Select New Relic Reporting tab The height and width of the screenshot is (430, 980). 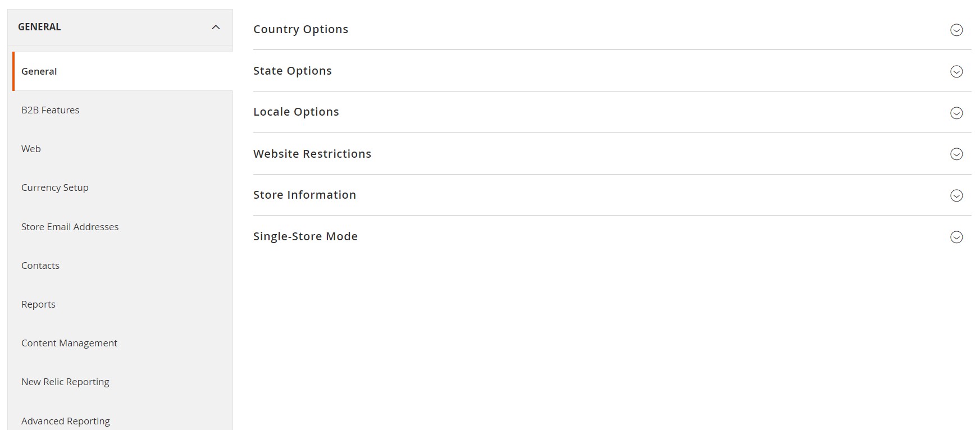[x=66, y=382]
